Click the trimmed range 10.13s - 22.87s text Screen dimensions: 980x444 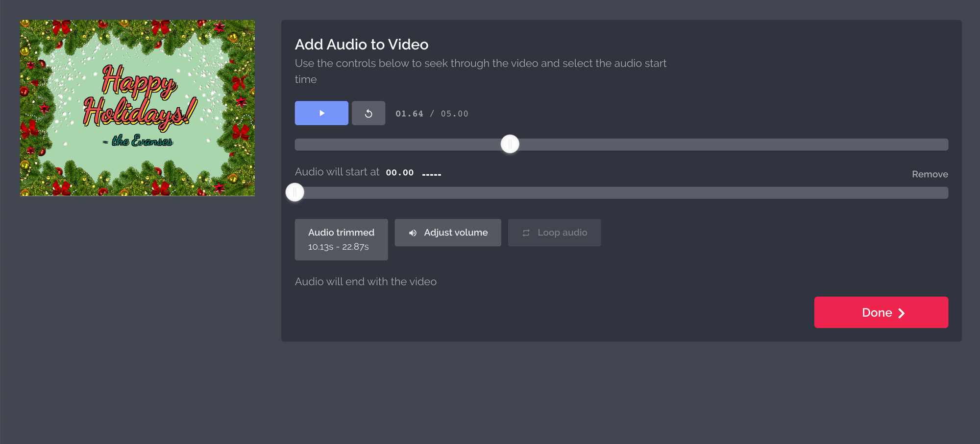point(338,247)
